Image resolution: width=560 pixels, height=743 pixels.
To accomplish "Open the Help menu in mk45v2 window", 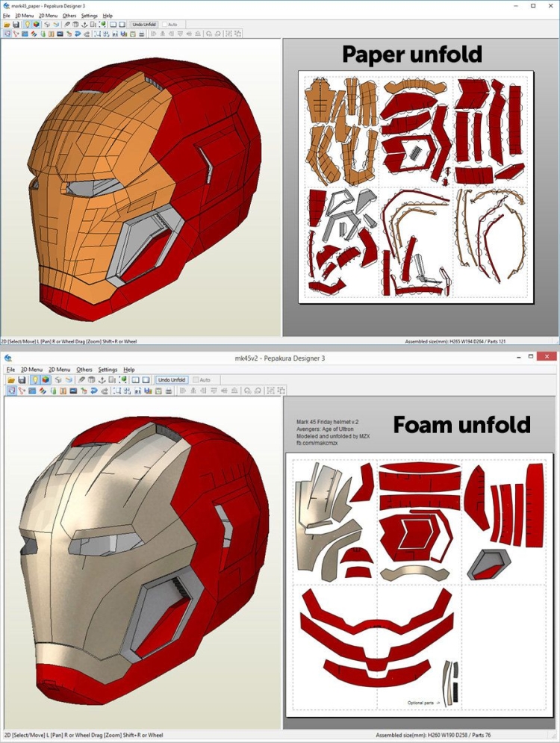I will pos(129,369).
